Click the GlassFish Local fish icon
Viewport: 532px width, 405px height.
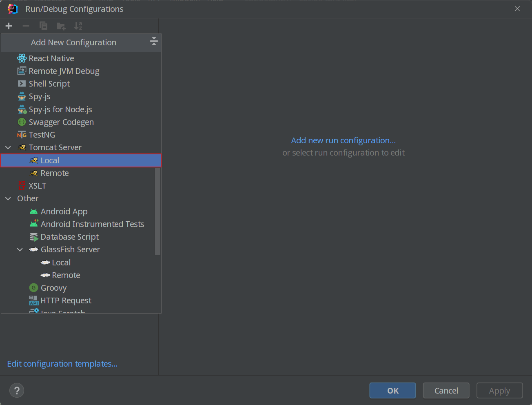pos(45,263)
